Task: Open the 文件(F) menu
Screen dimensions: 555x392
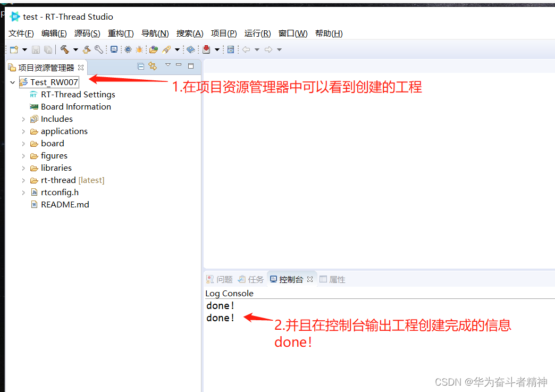Action: (21, 34)
